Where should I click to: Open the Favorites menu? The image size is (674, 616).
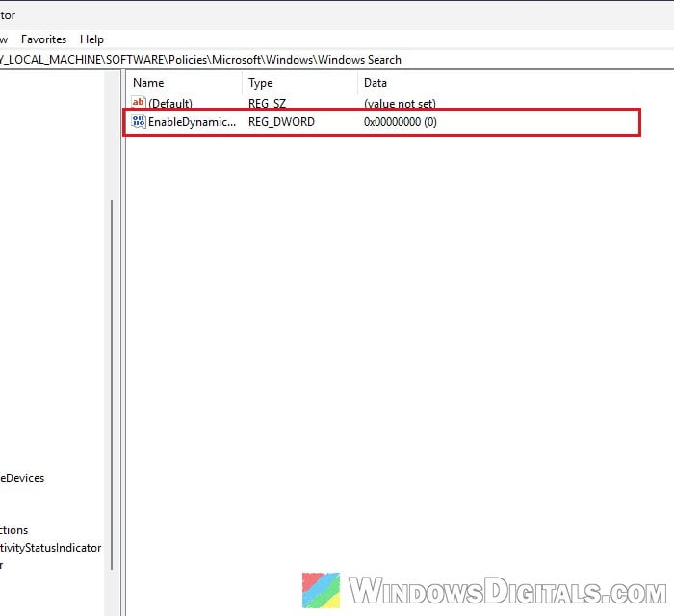coord(44,39)
